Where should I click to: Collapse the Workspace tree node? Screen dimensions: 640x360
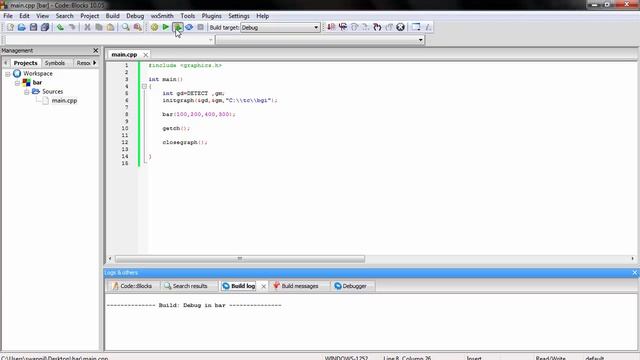click(x=8, y=74)
